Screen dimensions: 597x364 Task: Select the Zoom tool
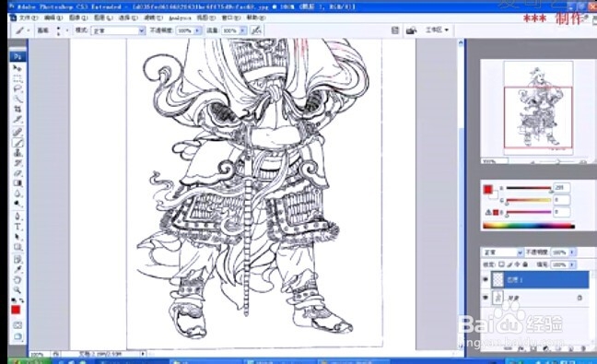point(18,290)
